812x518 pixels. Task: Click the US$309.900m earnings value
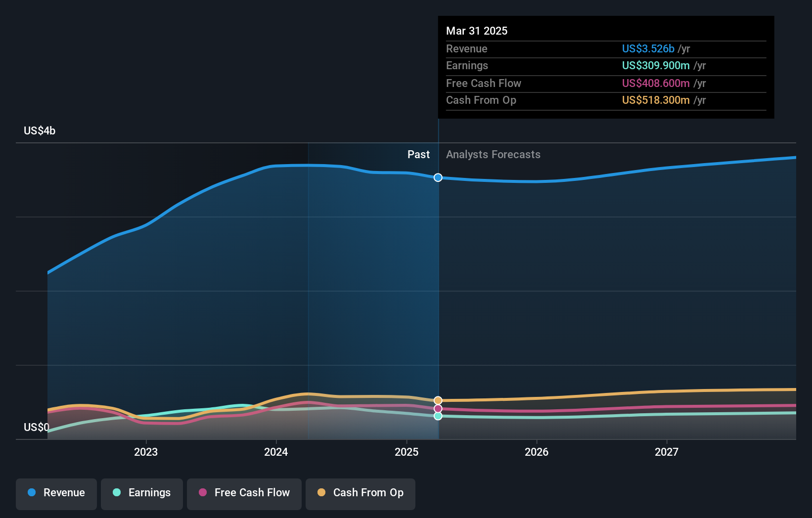pos(656,65)
